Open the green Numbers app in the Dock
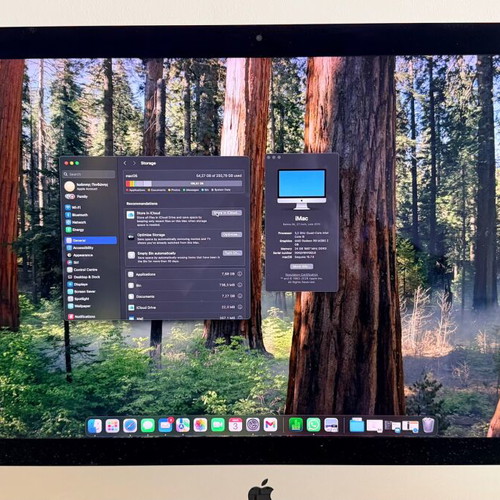This screenshot has height=500, width=500. [296, 425]
